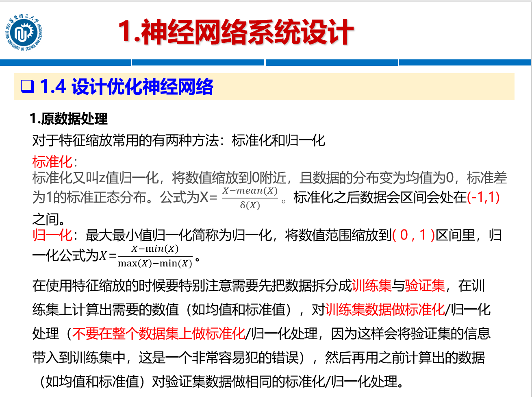Click the third blue bar segment
Image resolution: width=532 pixels, height=397 pixels.
pyautogui.click(x=331, y=63)
